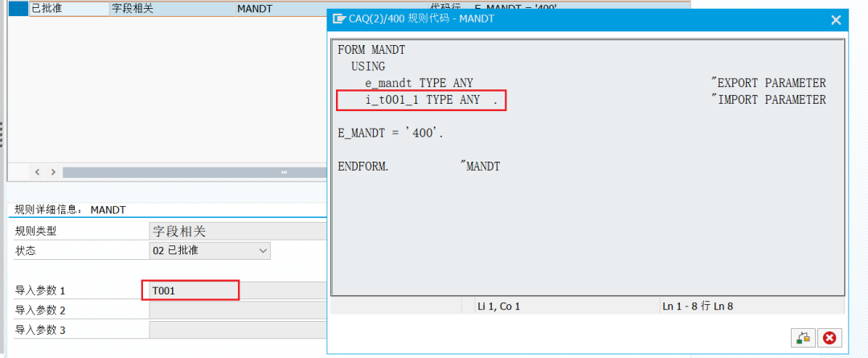Click the E_MANDT = '400'. code line
Screen dimensions: 868x358
(391, 133)
